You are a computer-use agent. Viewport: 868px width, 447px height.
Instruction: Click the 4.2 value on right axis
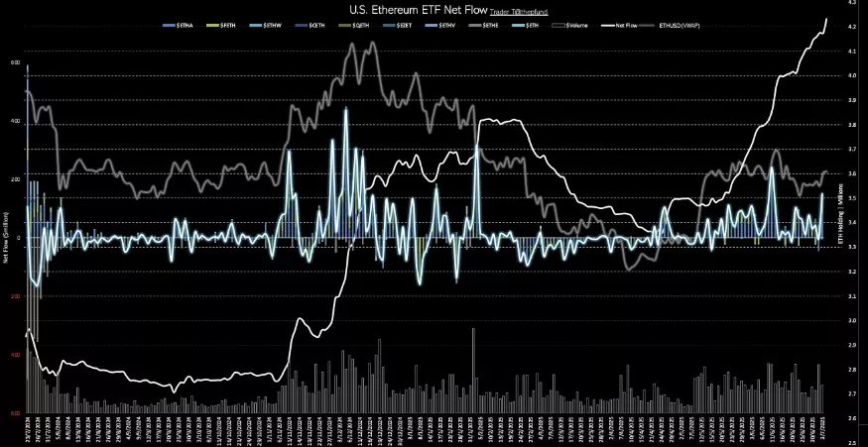click(x=852, y=27)
